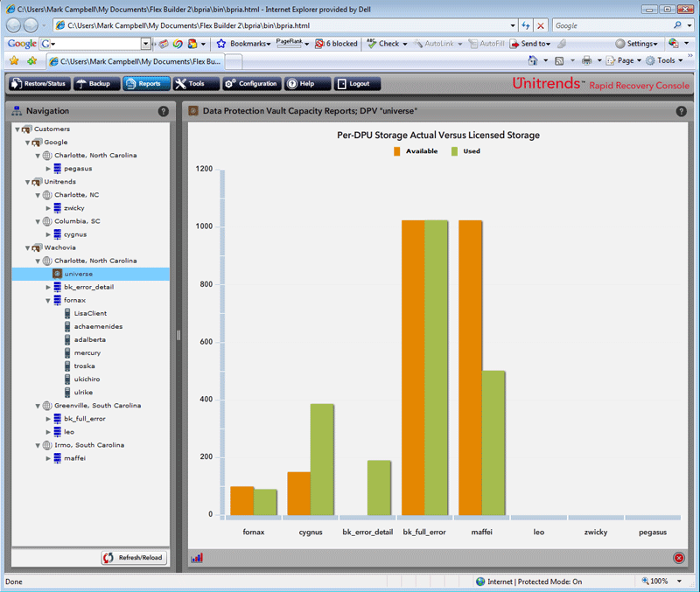
Task: Click the vault icon in report header
Action: tap(193, 111)
